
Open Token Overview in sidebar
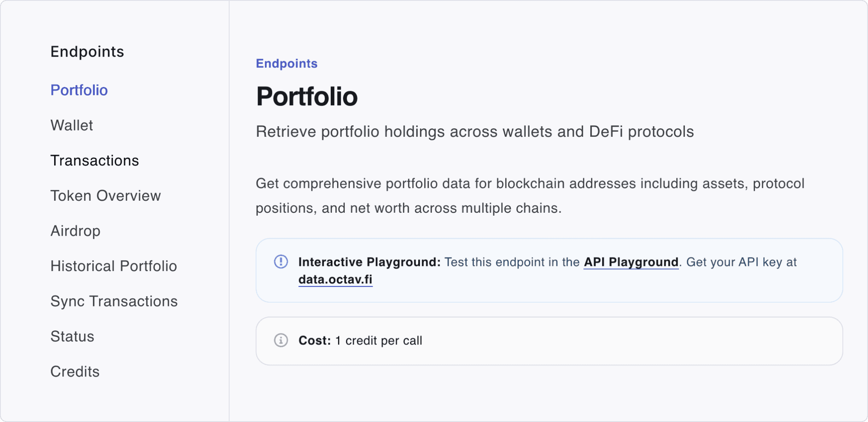point(105,196)
